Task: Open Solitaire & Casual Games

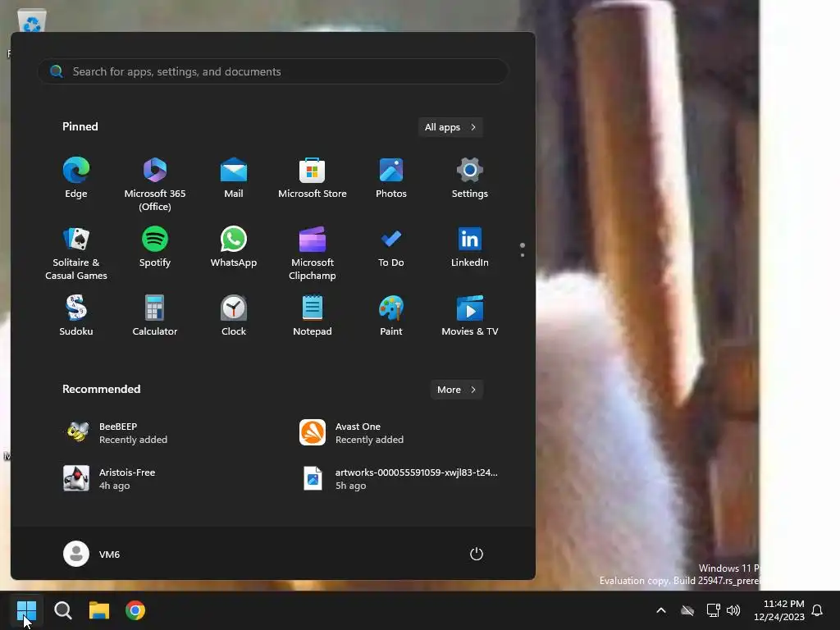Action: tap(76, 253)
